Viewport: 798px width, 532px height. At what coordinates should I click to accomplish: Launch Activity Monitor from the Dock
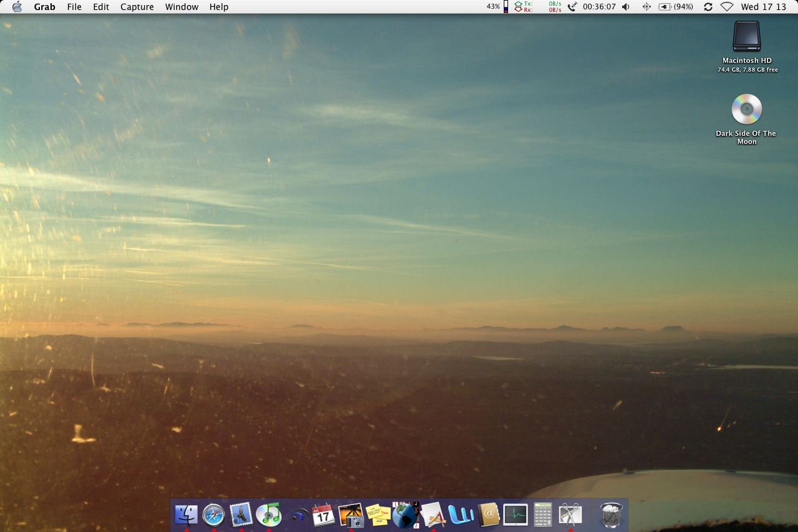tap(516, 515)
